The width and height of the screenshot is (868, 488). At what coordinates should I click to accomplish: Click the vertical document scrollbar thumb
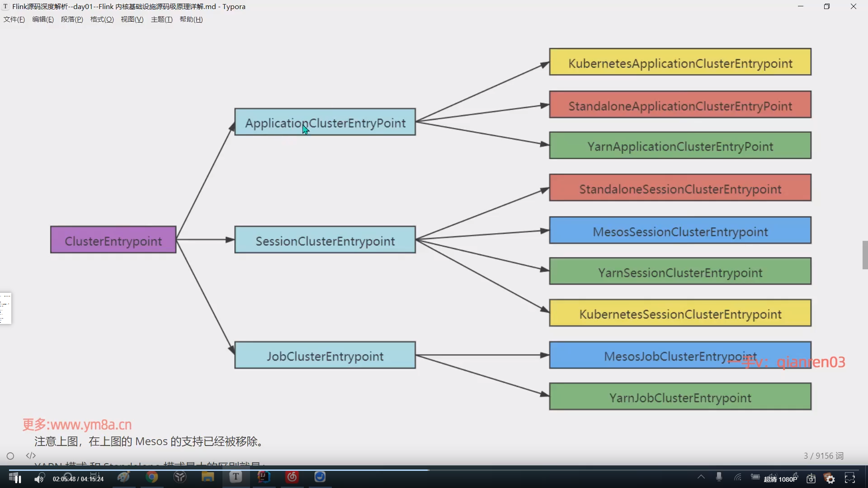coord(865,255)
